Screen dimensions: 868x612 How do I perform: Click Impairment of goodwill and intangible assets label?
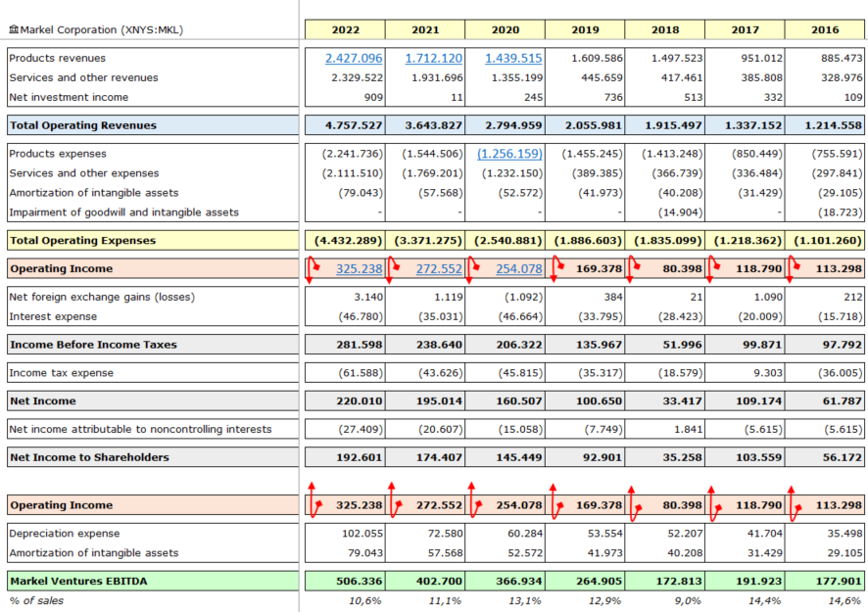pyautogui.click(x=124, y=212)
